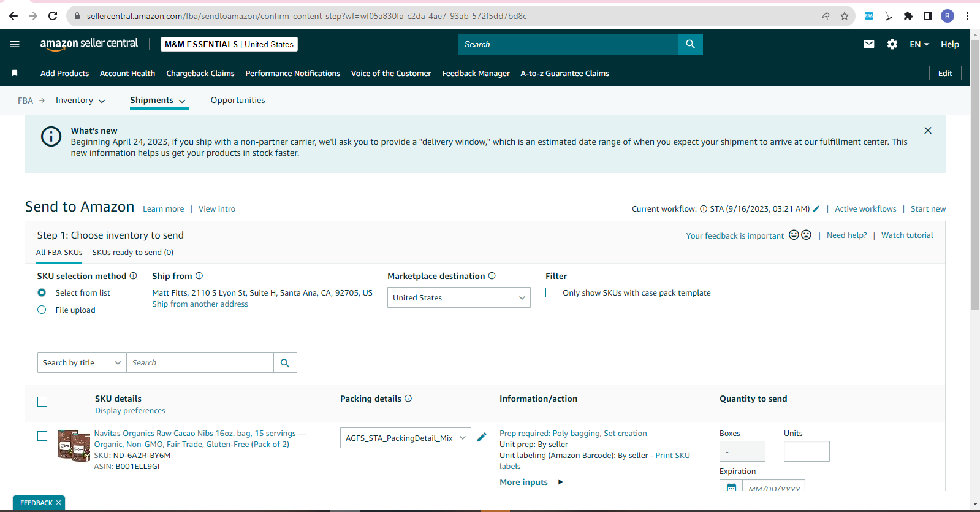Select the 'Select from list' radio option
Screen dimensions: 980x512
coord(42,292)
